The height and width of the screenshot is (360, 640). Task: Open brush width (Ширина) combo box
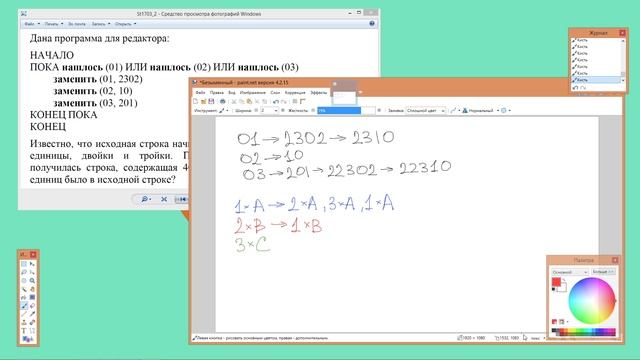(269, 110)
